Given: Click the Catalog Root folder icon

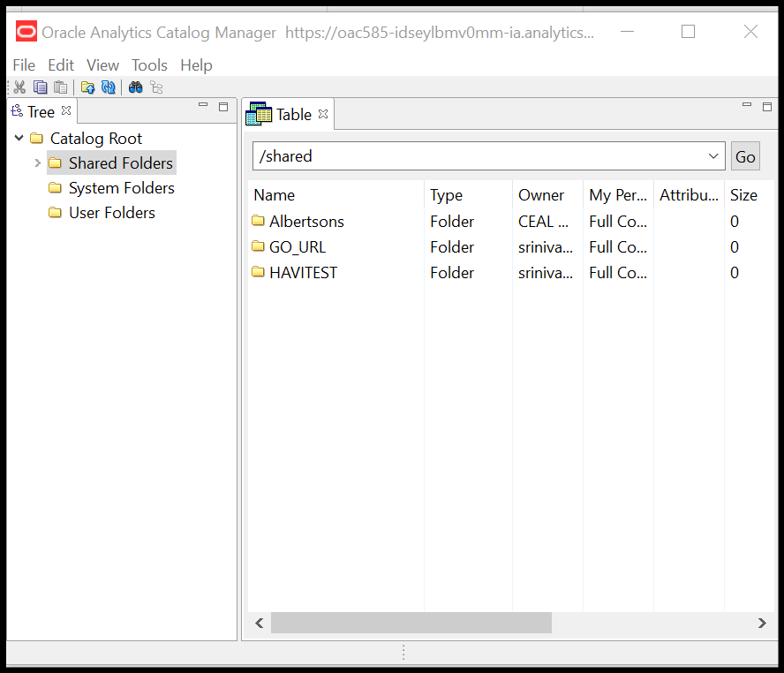Looking at the screenshot, I should (36, 138).
